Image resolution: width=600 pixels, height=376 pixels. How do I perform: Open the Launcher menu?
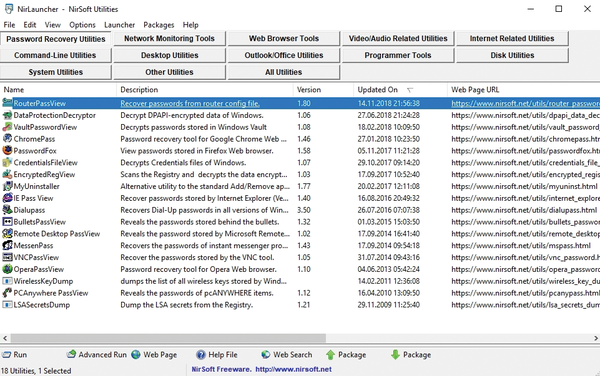(119, 25)
